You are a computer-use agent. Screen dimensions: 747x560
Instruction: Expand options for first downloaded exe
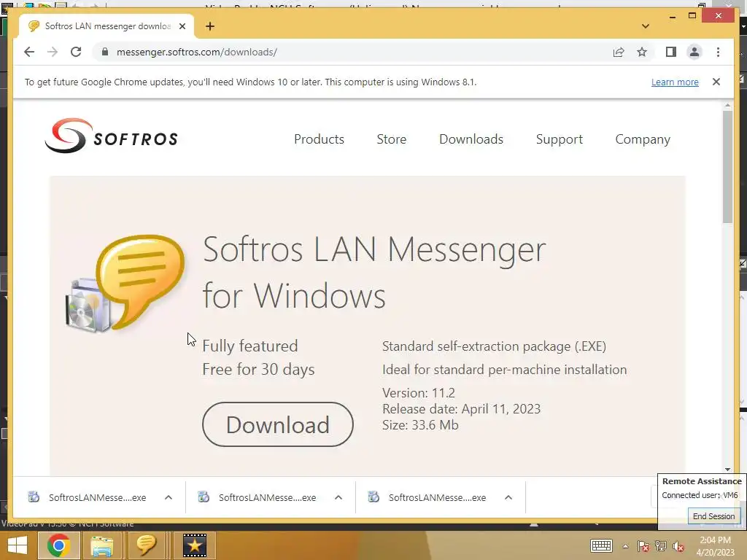click(169, 497)
